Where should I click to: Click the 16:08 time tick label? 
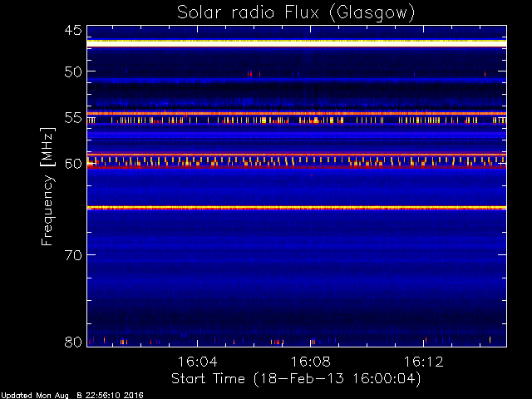310,362
